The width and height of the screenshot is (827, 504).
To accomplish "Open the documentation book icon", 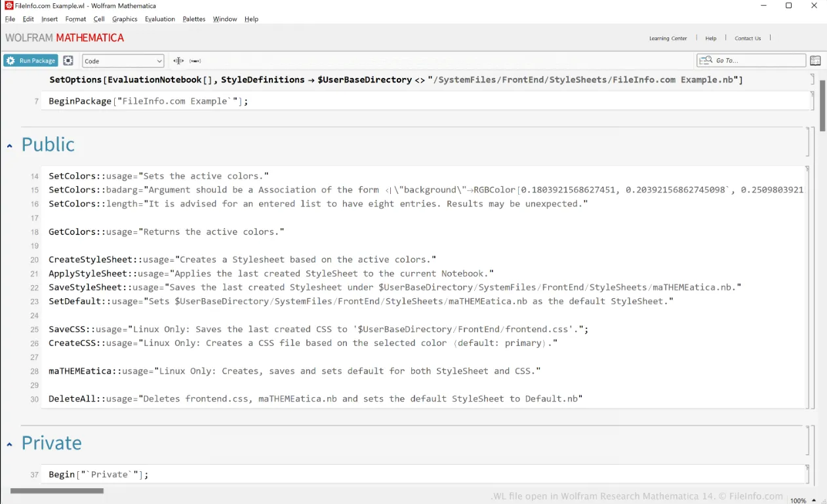I will 815,61.
